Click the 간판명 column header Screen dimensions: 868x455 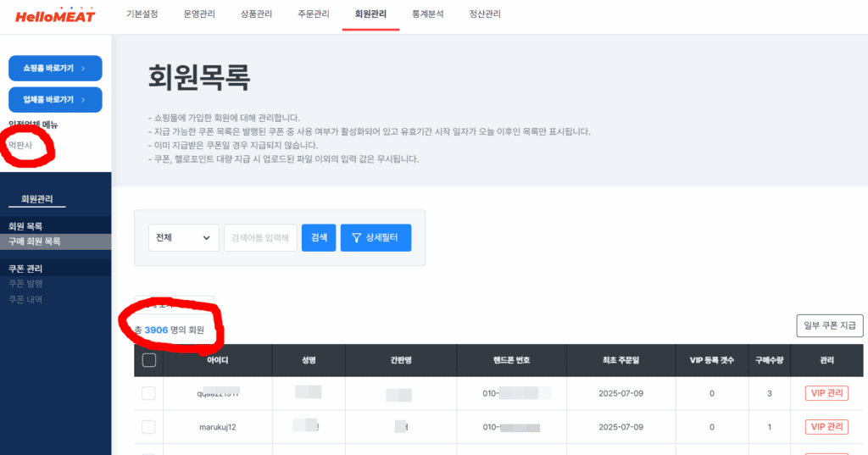click(401, 360)
